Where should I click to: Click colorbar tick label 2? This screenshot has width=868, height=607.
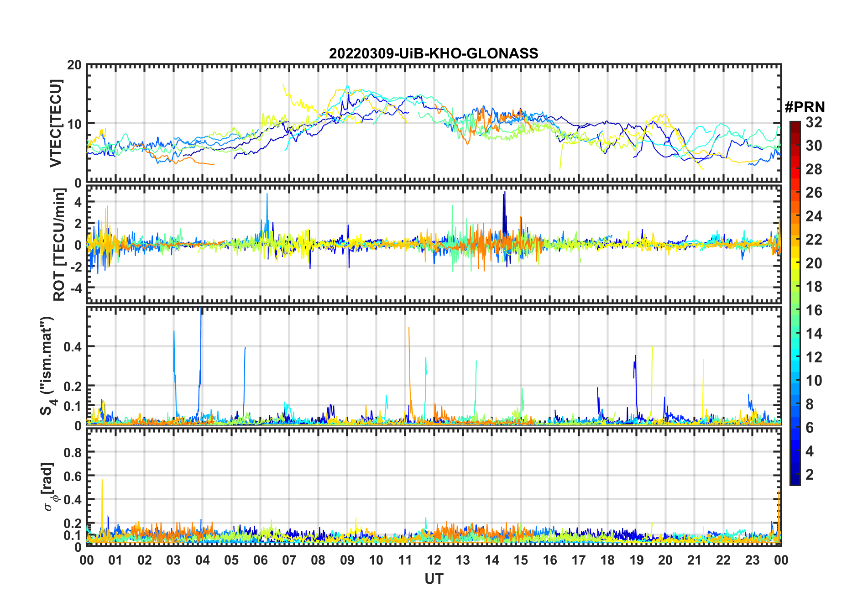coord(810,475)
